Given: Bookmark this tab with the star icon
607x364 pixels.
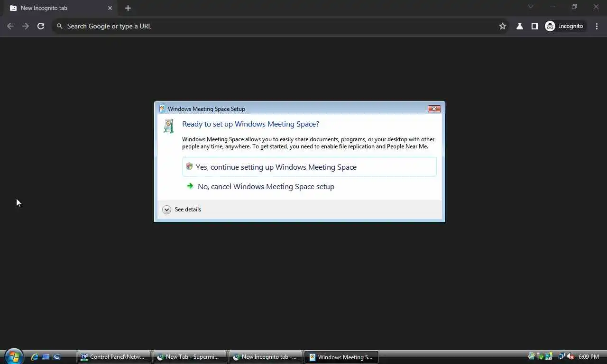Looking at the screenshot, I should [x=503, y=26].
